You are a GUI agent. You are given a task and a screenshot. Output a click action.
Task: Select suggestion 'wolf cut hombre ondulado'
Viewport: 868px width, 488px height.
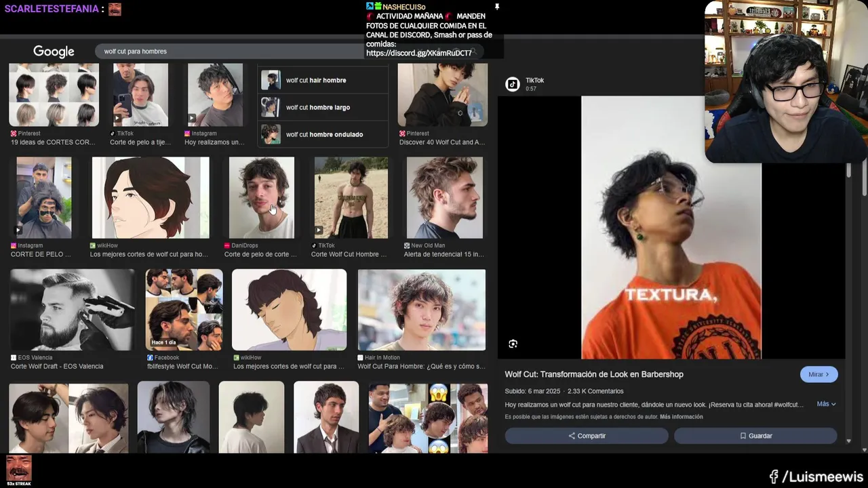point(323,134)
